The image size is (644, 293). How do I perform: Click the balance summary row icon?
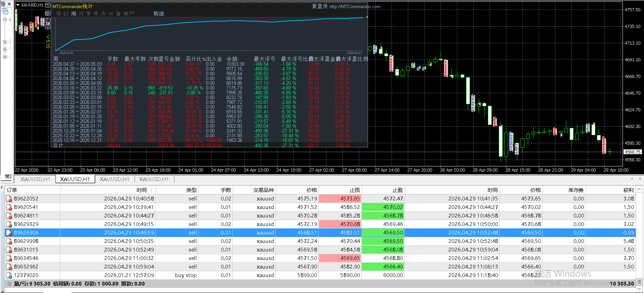(x=9, y=284)
